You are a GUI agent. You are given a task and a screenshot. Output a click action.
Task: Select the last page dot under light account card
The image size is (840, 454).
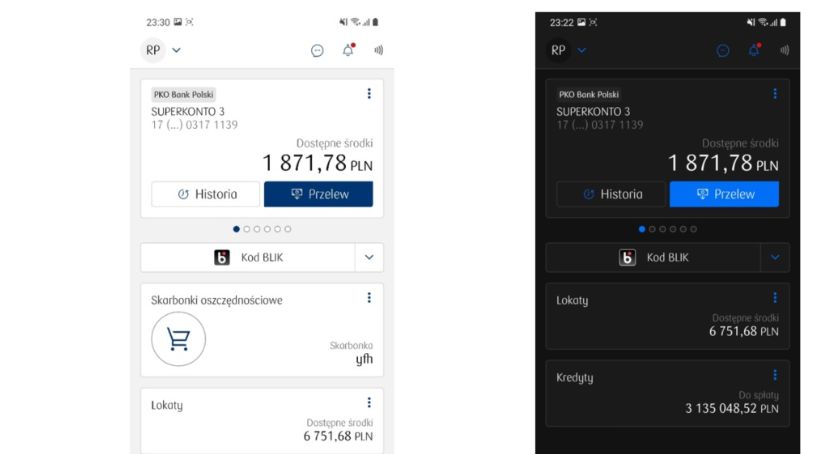(x=288, y=229)
